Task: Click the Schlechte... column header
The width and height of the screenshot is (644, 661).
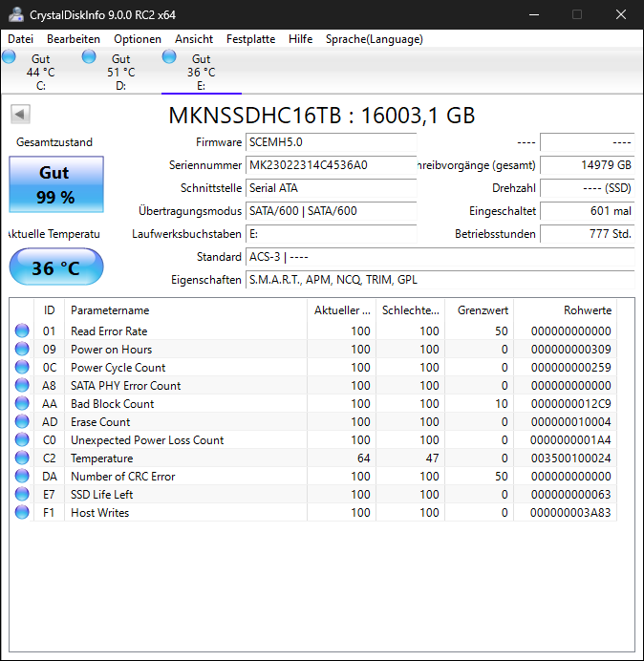Action: point(410,310)
